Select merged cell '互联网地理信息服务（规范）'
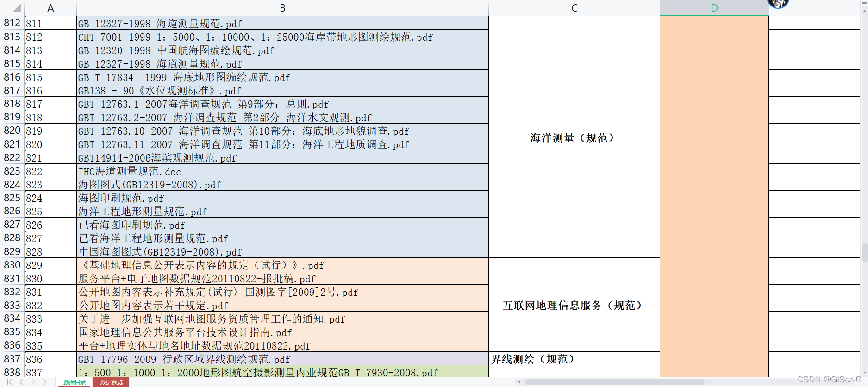 point(574,305)
